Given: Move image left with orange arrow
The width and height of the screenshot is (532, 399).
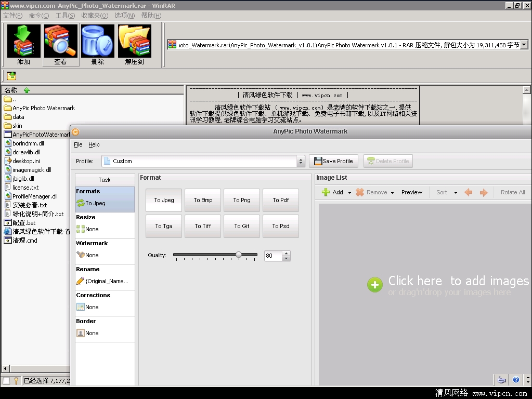Looking at the screenshot, I should (x=469, y=192).
